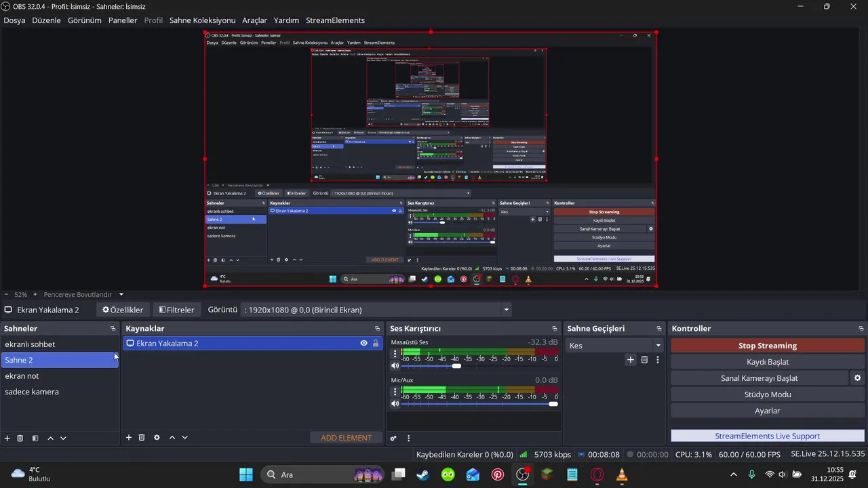This screenshot has width=868, height=488.
Task: Open Görüntü display selection dropdown
Action: [x=376, y=310]
